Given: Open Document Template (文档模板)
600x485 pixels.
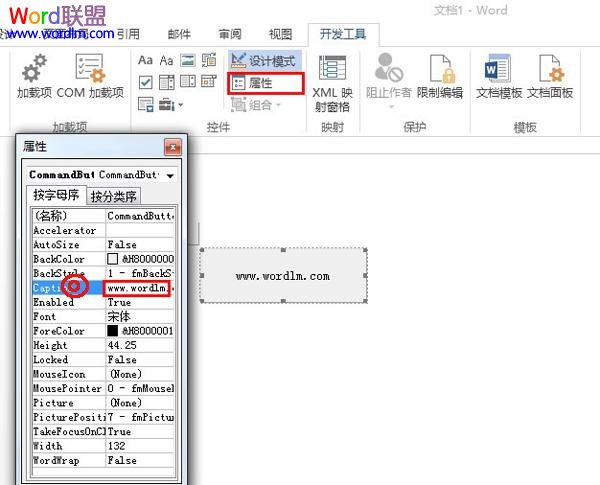Looking at the screenshot, I should coord(499,76).
